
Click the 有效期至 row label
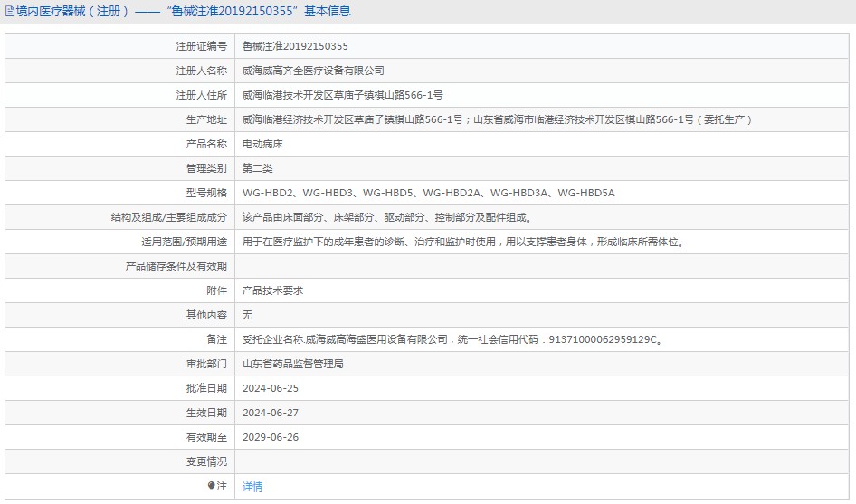[x=206, y=437]
